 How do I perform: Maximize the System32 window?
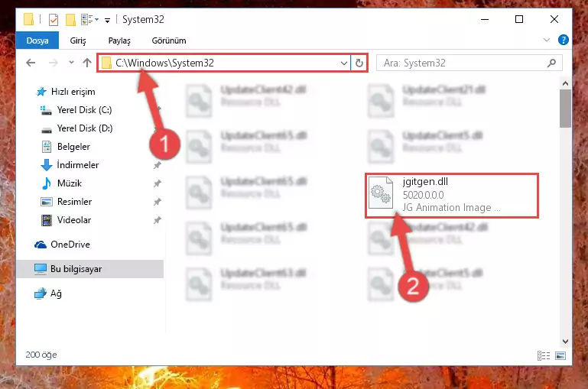point(519,19)
